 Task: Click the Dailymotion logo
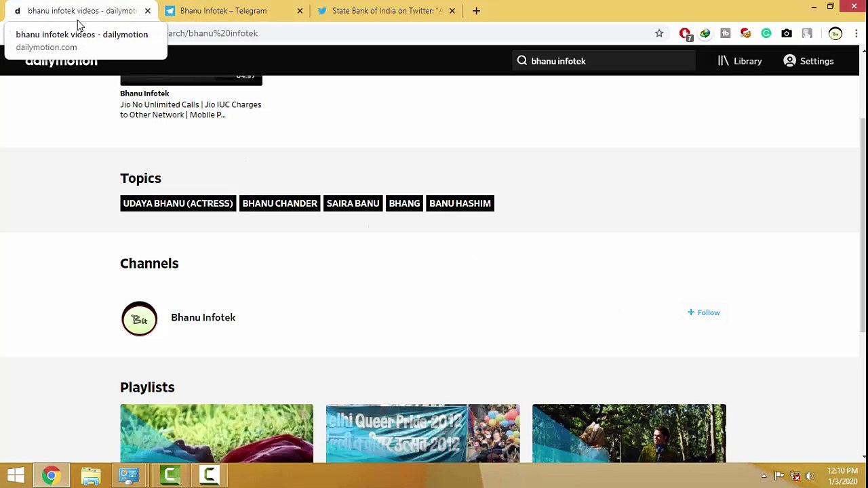[x=62, y=62]
